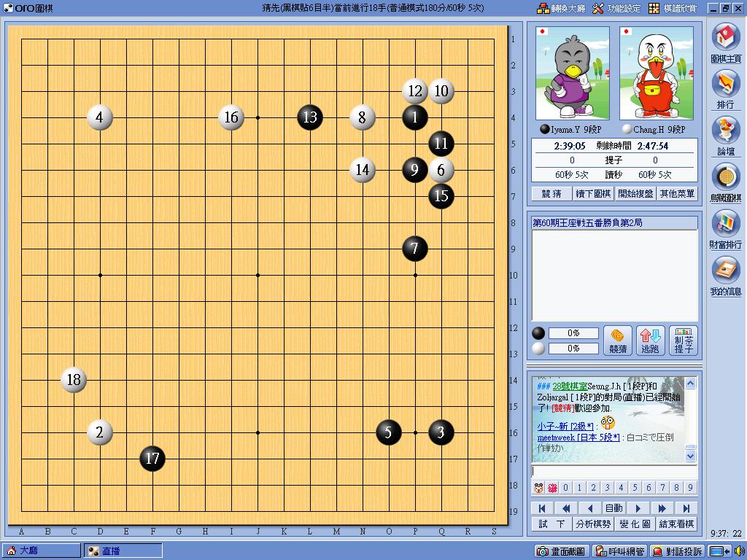Click the 續下圍棋 button
Viewport: 747px width, 560px height.
point(593,194)
